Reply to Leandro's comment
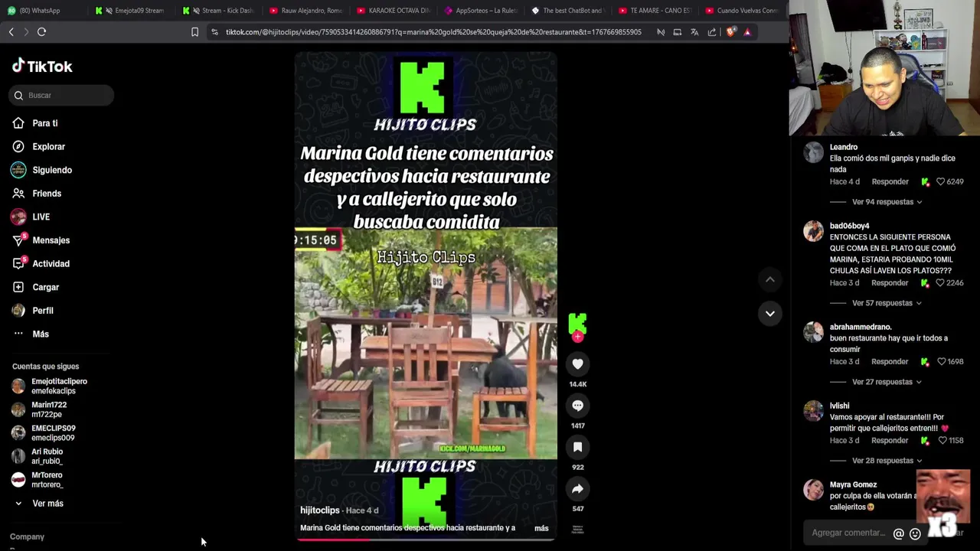980x551 pixels. point(890,182)
